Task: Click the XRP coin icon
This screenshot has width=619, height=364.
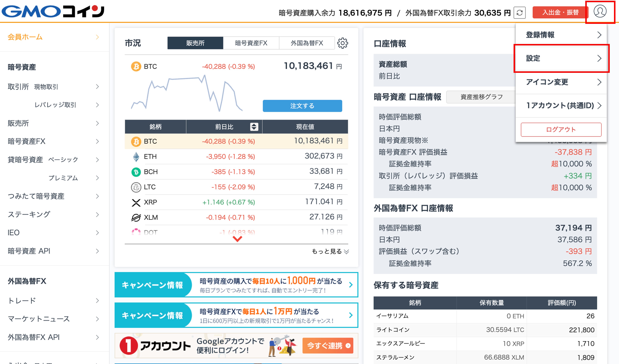Action: tap(136, 202)
